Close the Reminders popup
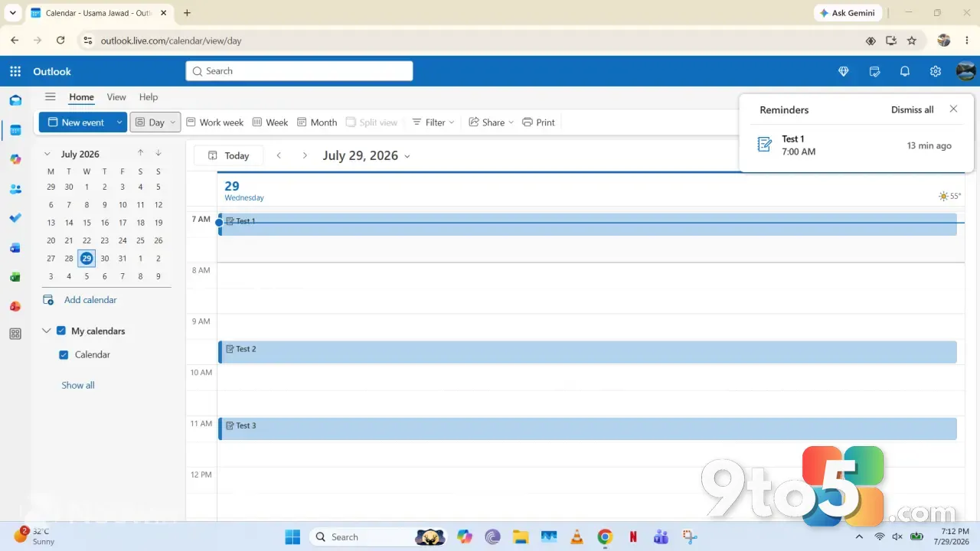The image size is (980, 551). [x=953, y=109]
